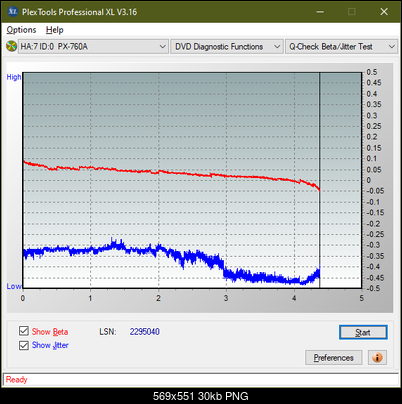Close the PlexTools Professional window
Image resolution: width=402 pixels, height=404 pixels.
(x=384, y=12)
